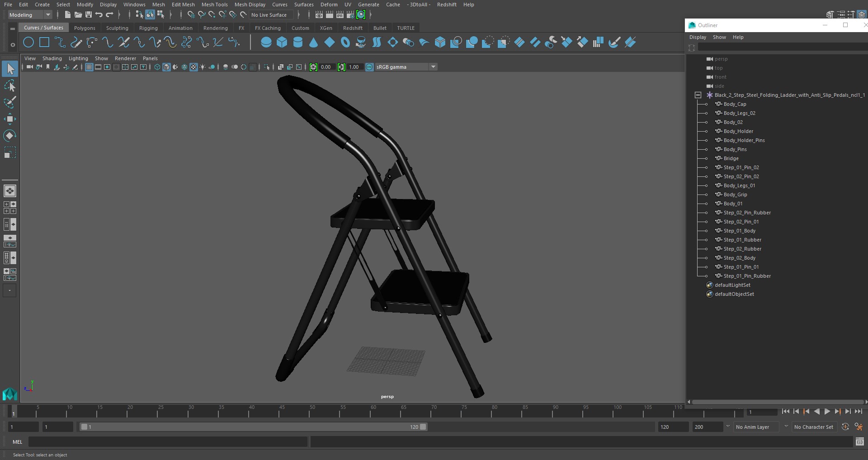
Task: Open the Modeling menu set dropdown
Action: click(x=30, y=15)
